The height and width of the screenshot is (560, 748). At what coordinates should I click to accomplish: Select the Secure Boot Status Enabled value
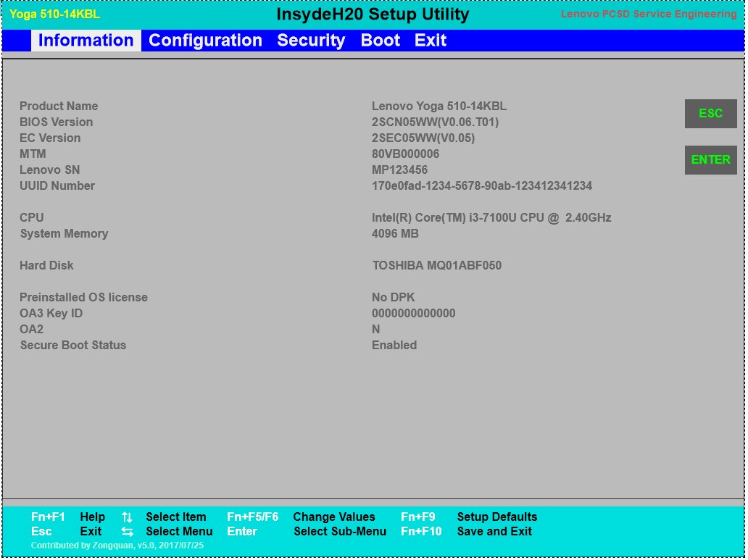(x=394, y=346)
